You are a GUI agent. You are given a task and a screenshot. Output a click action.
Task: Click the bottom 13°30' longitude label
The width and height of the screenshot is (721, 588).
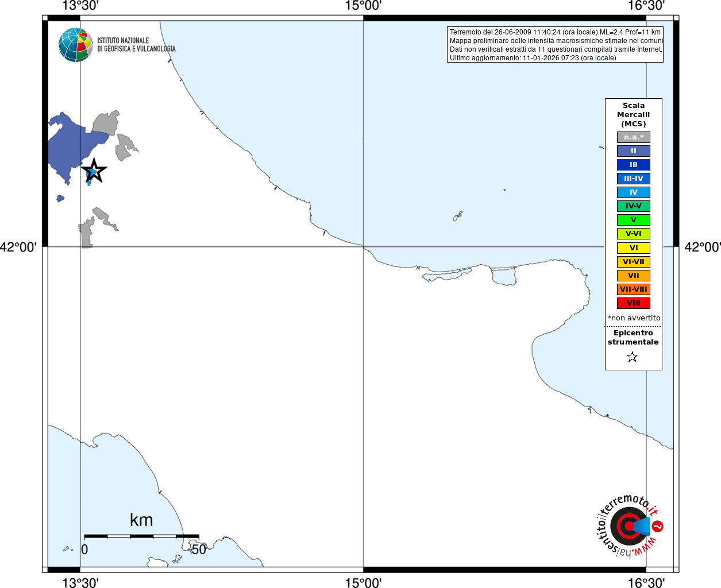click(x=80, y=583)
